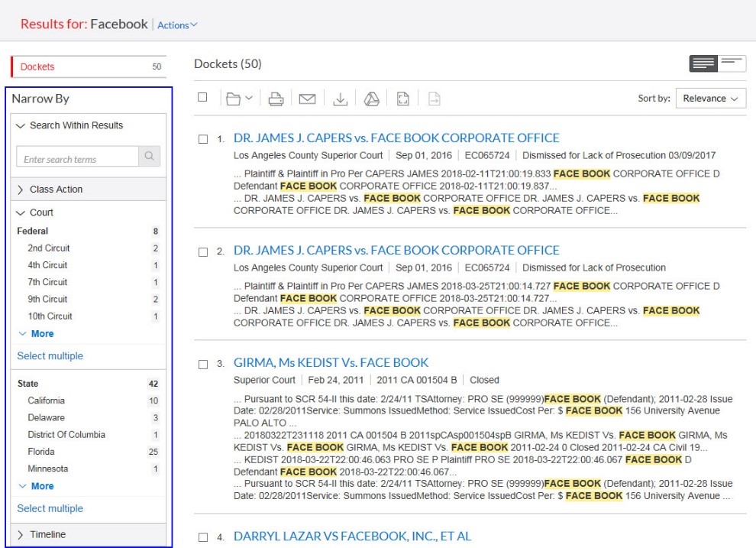Filter by State courts
756x548 pixels.
tap(27, 384)
